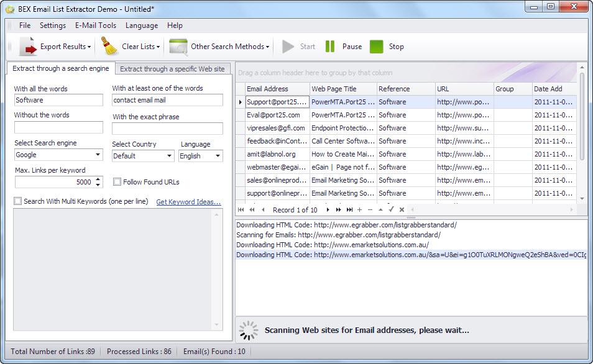Click the edit record up-triangle icon

coord(380,209)
